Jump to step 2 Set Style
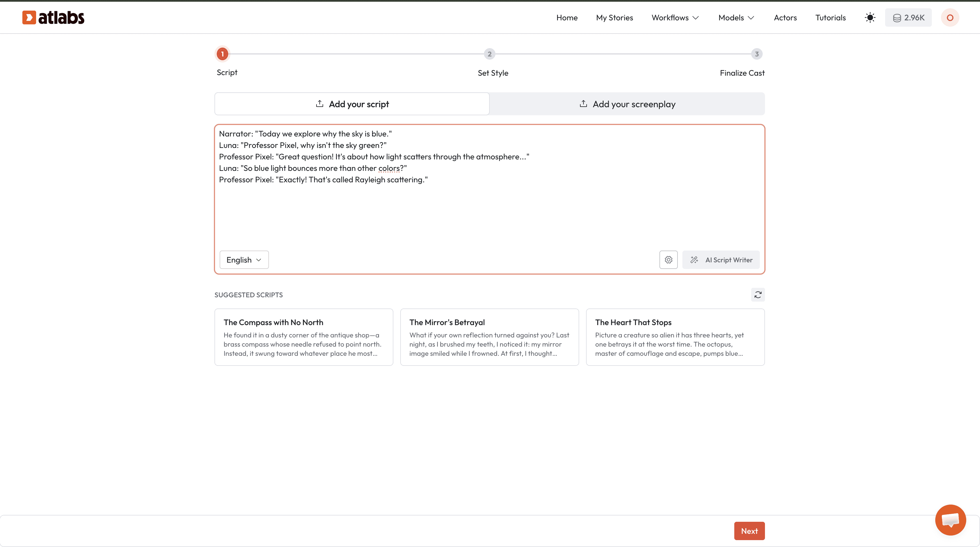 [489, 54]
